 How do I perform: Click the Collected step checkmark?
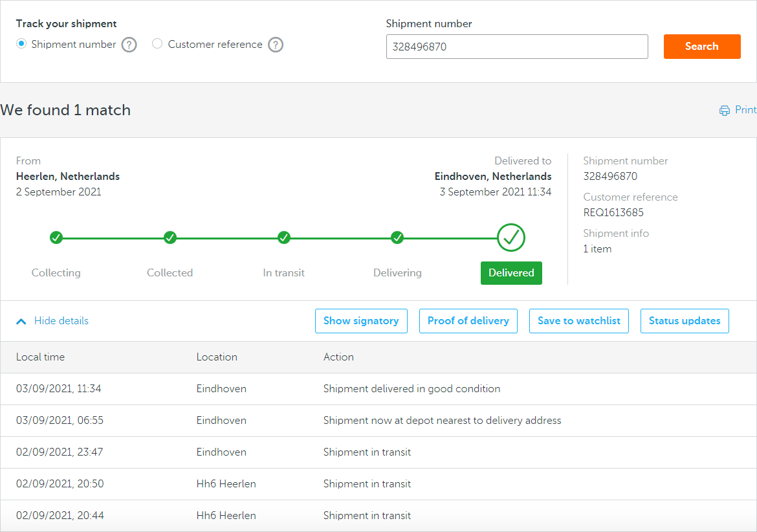(170, 238)
